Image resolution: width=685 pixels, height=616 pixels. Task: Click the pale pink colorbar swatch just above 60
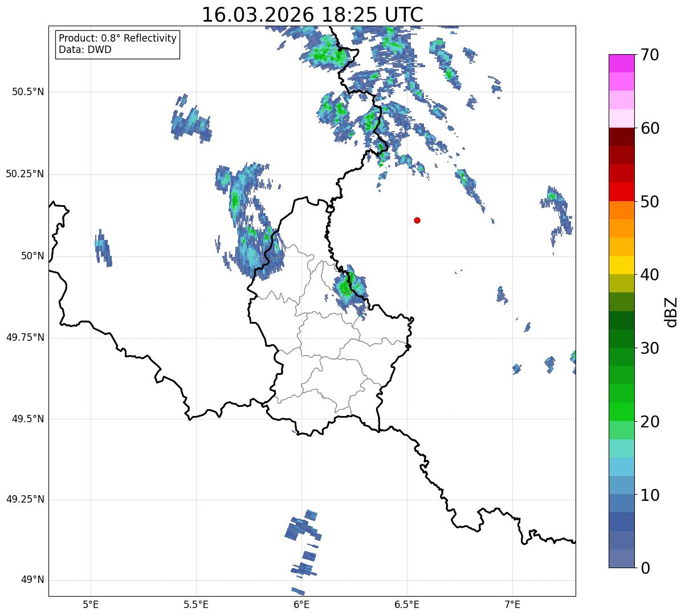pos(622,119)
